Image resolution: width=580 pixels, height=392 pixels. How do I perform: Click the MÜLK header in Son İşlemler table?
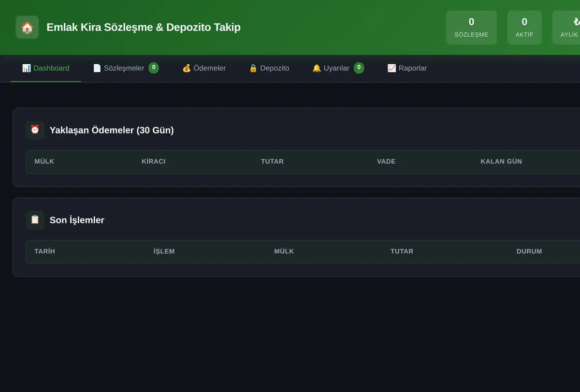(x=284, y=251)
